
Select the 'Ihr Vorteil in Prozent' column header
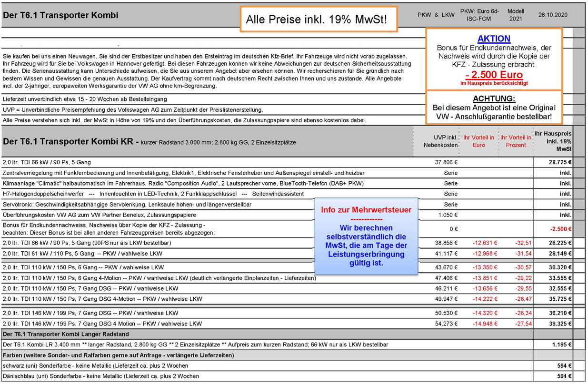516,141
